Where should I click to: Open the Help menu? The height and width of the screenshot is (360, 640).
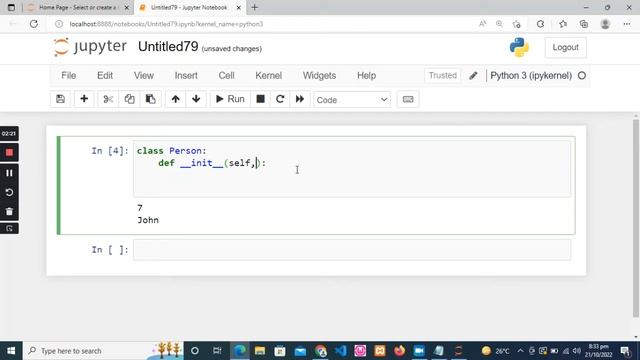coord(367,76)
